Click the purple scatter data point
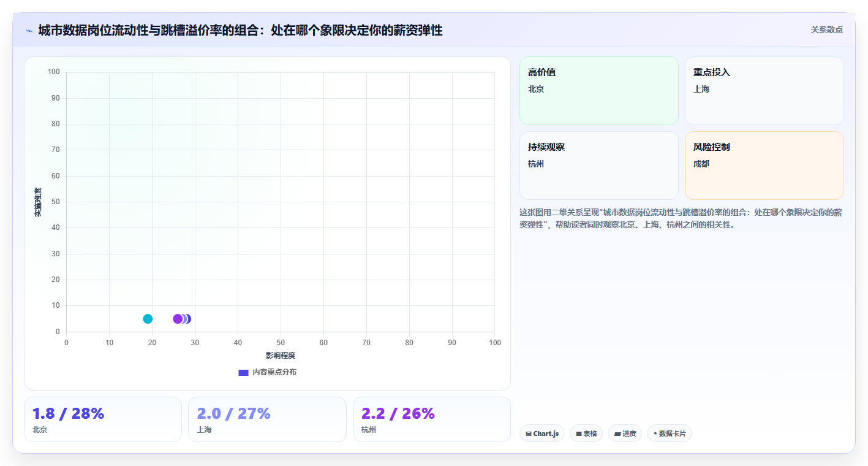This screenshot has width=868, height=466. tap(178, 319)
